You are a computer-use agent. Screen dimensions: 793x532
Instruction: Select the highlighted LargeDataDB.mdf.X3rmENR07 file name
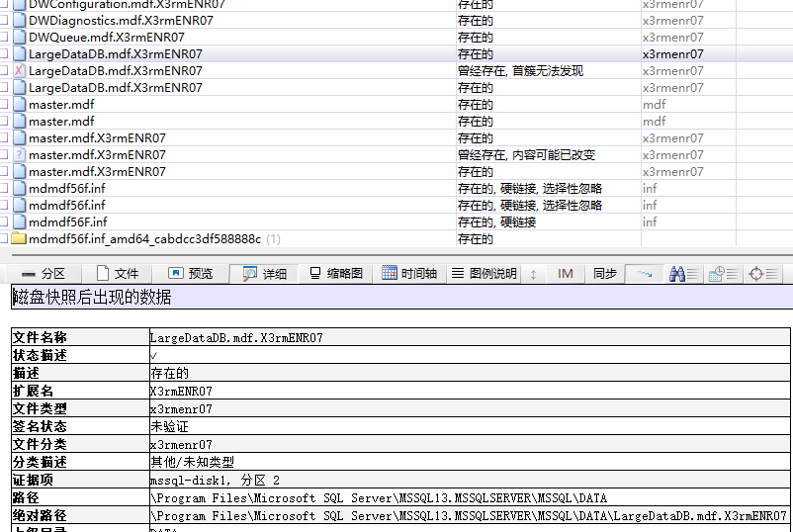[116, 53]
